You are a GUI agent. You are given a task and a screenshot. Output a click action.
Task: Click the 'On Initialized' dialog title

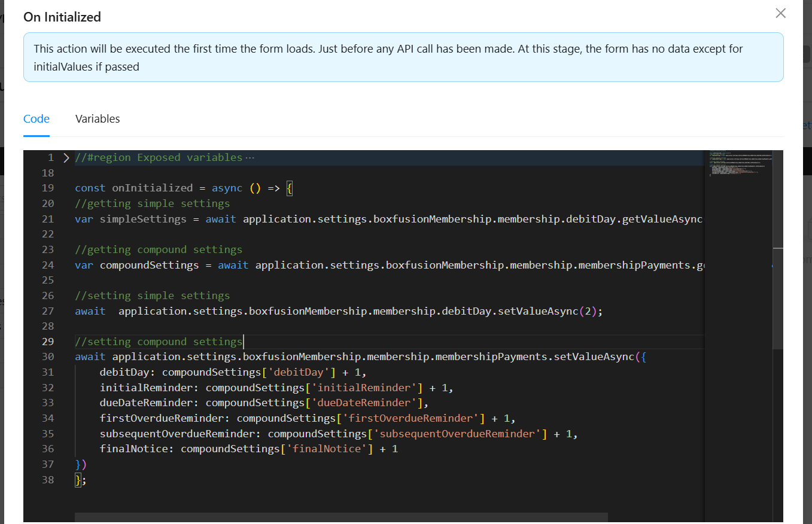(x=62, y=17)
